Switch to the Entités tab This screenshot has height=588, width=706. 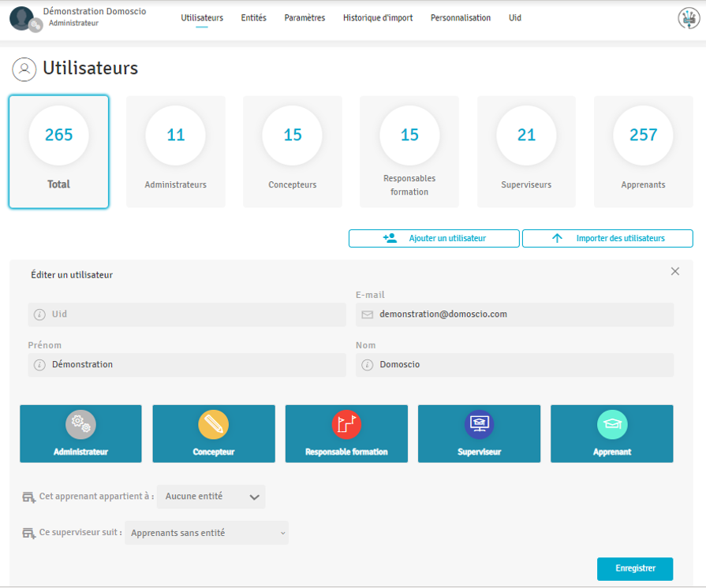[253, 18]
